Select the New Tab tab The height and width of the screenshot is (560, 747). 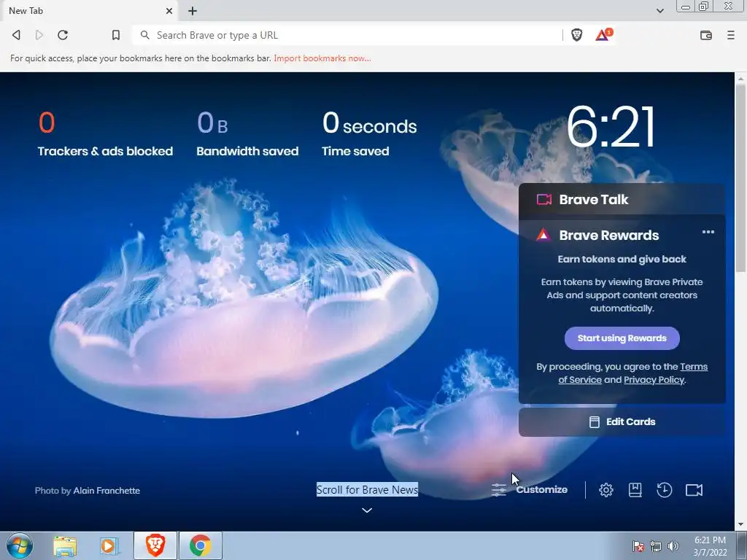coord(89,11)
